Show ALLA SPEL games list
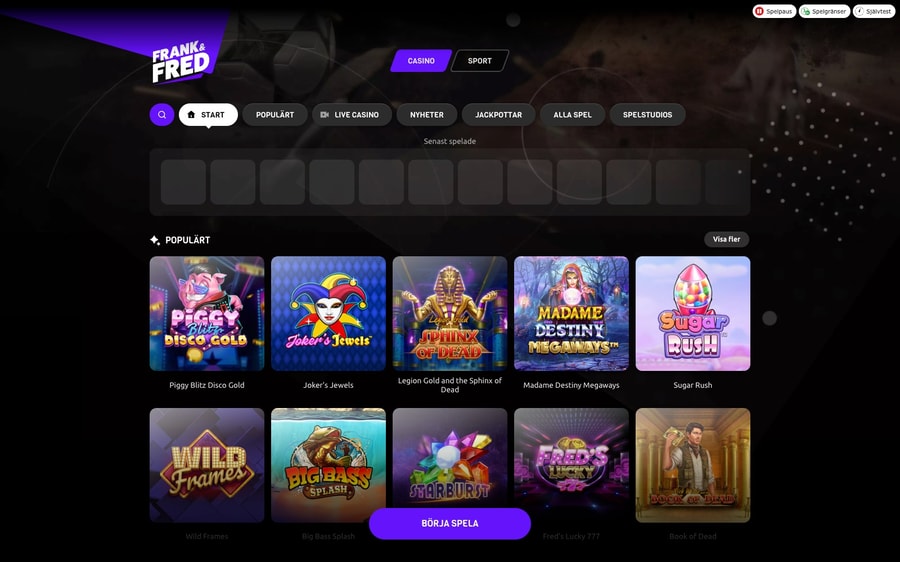Viewport: 900px width, 562px height. (x=572, y=115)
